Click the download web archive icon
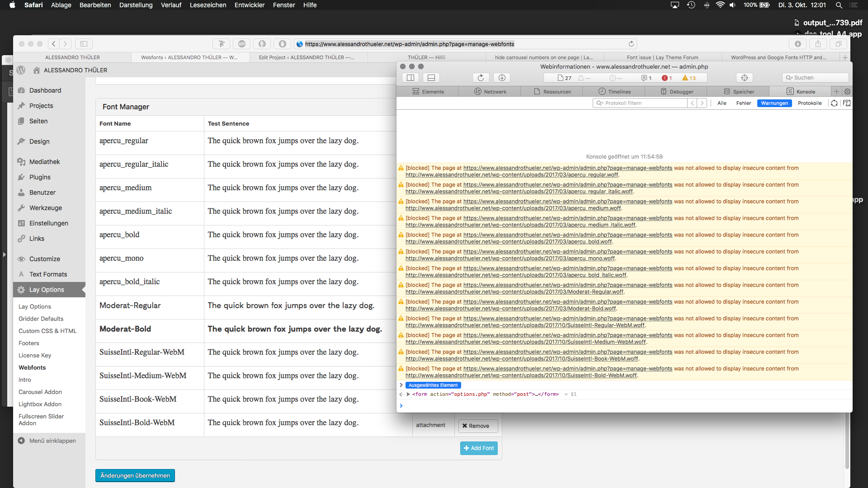 pyautogui.click(x=502, y=78)
